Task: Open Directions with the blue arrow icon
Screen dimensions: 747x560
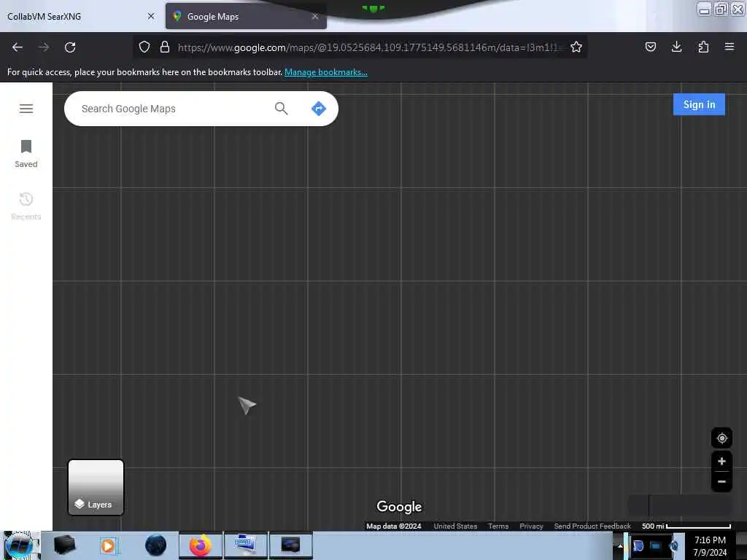Action: pyautogui.click(x=319, y=109)
